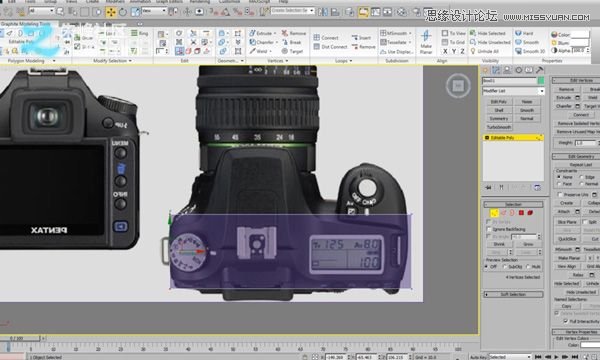Open the selection filter All dropdown

[41, 11]
